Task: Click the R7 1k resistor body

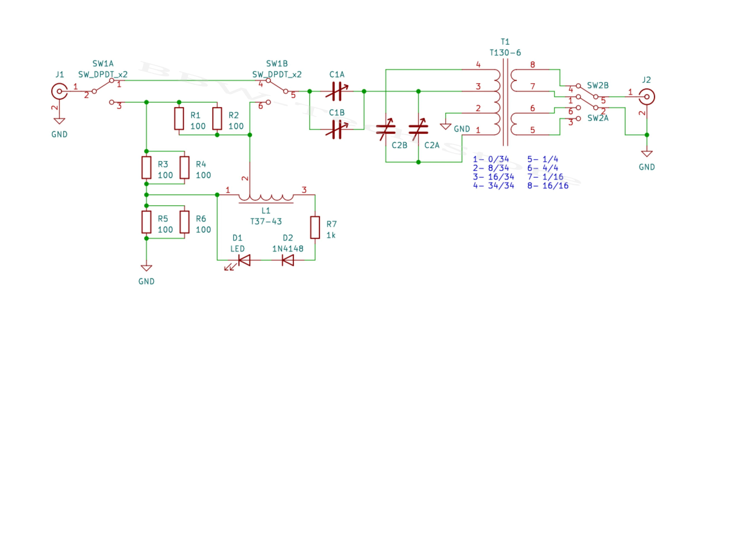Action: tap(315, 227)
